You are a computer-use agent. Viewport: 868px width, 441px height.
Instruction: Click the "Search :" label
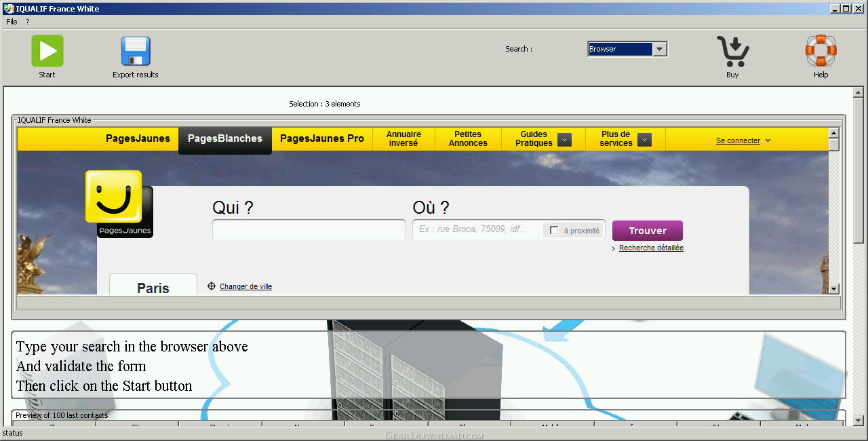[519, 49]
